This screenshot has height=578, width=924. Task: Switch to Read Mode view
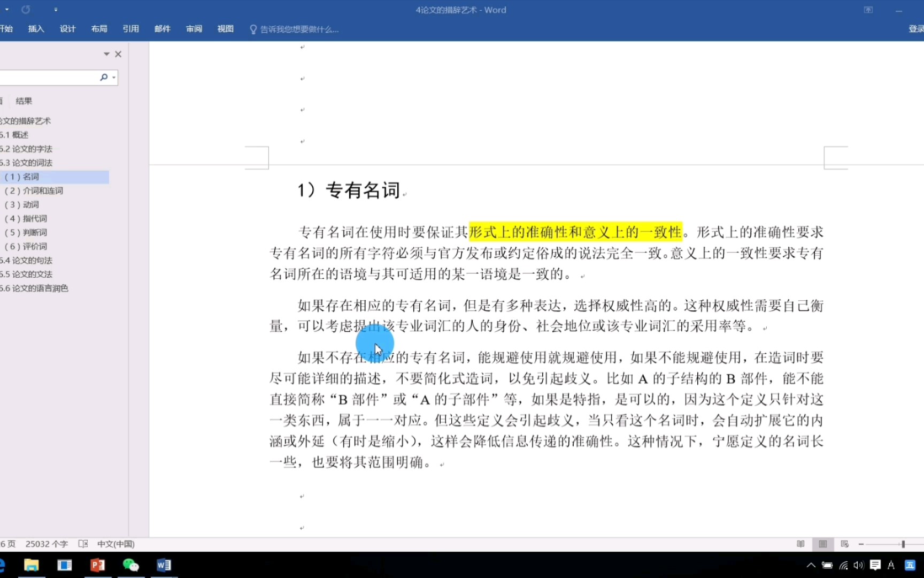800,544
